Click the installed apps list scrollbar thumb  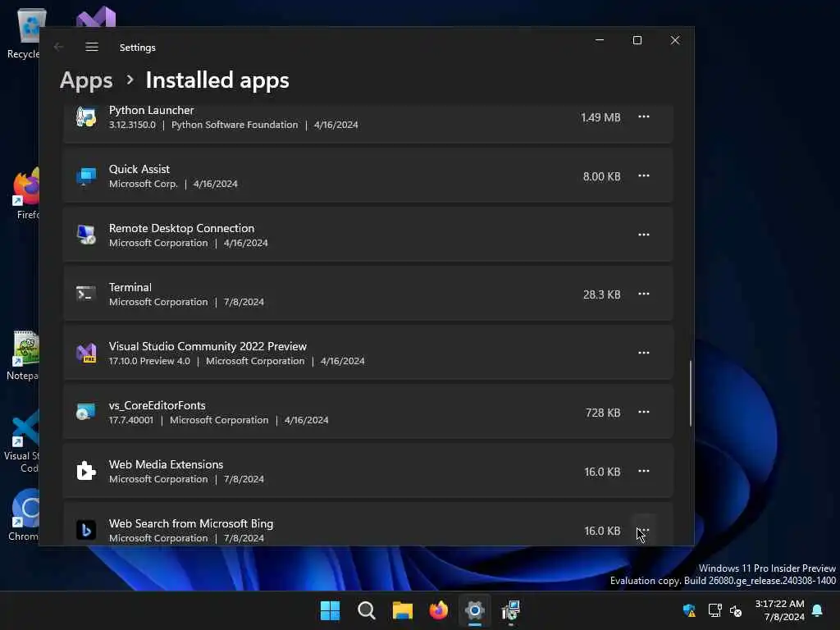click(691, 393)
